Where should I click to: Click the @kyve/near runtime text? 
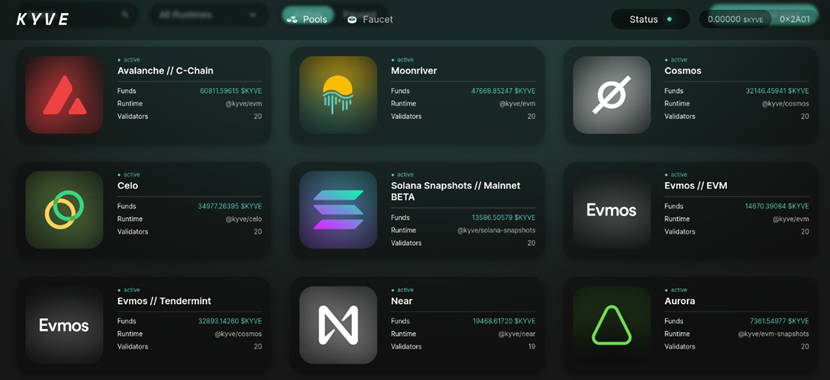(x=517, y=334)
